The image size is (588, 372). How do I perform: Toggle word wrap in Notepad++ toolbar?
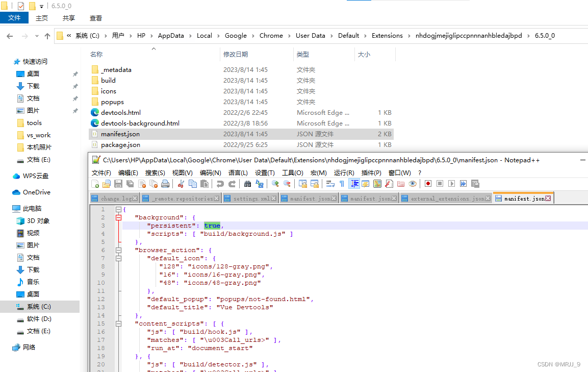330,184
